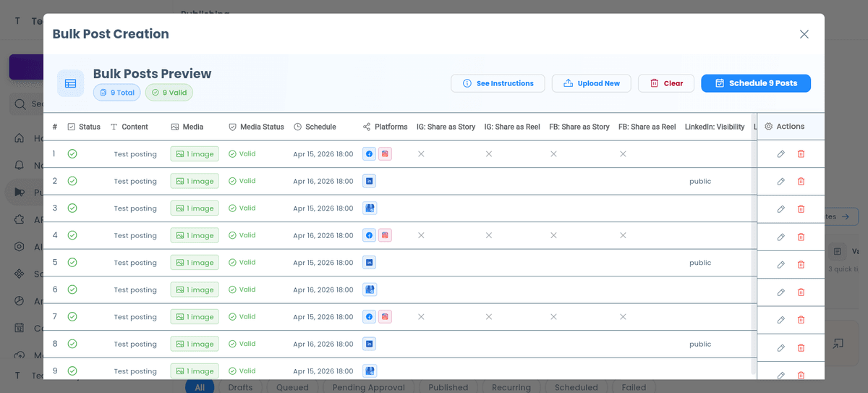Toggle FB Share as Reel in row 1
This screenshot has height=393, width=868.
[623, 154]
